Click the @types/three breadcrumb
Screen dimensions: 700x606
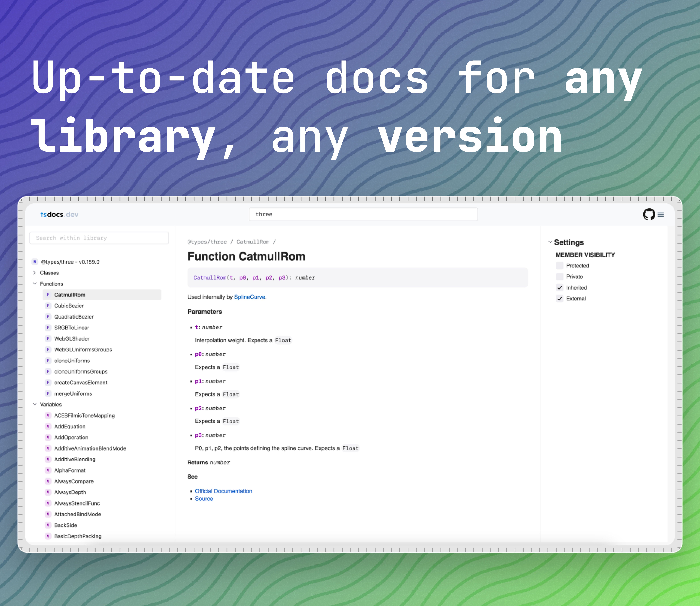[207, 242]
